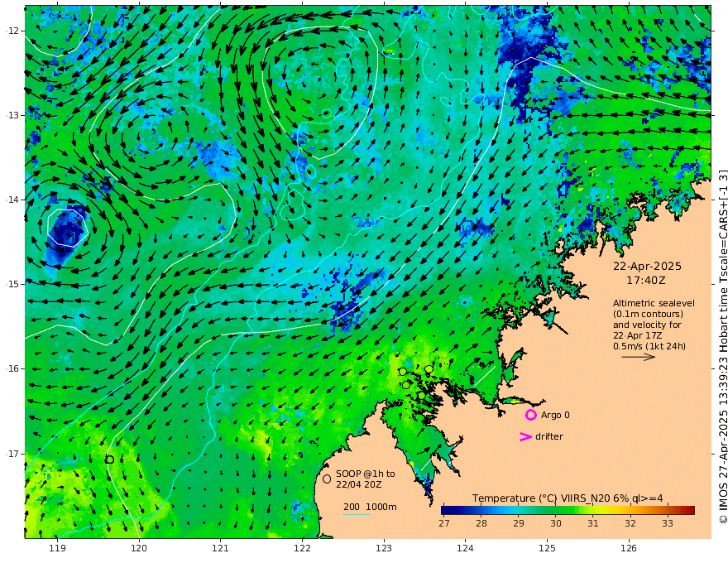Click longitude axis label 126
Image resolution: width=728 pixels, height=563 pixels.
[629, 548]
